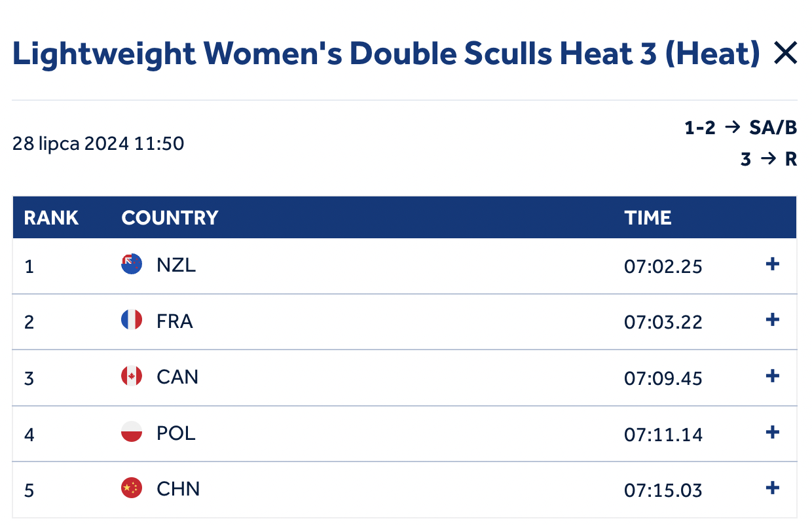Expand FRA row plus icon

click(x=773, y=319)
